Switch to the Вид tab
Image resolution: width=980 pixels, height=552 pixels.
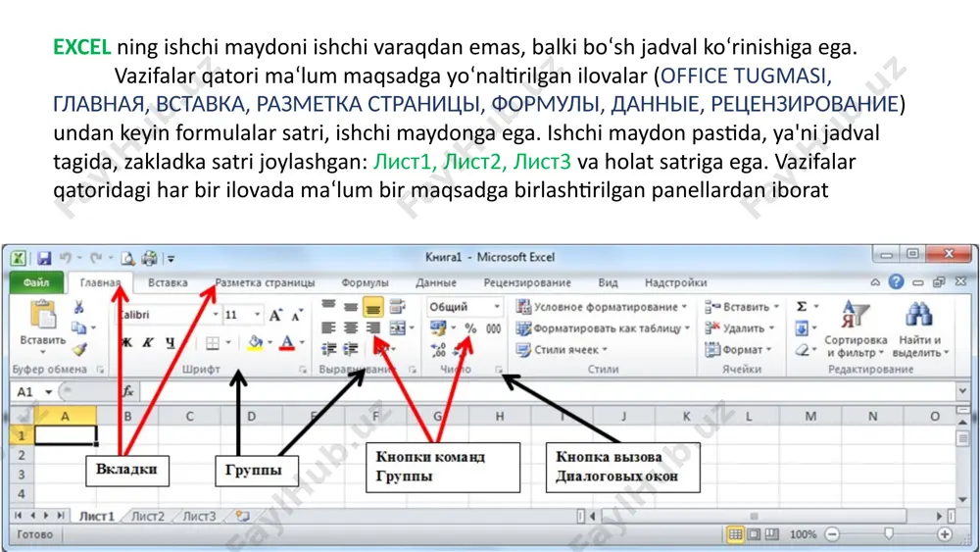click(608, 282)
